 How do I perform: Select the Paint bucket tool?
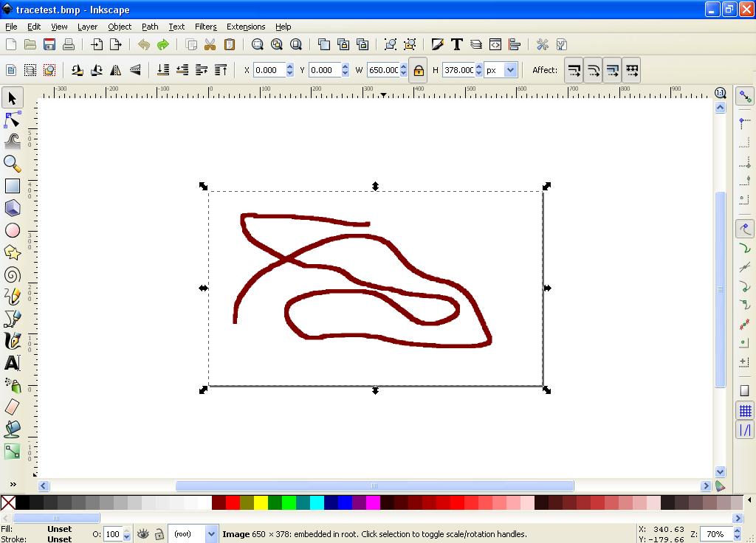pyautogui.click(x=12, y=429)
